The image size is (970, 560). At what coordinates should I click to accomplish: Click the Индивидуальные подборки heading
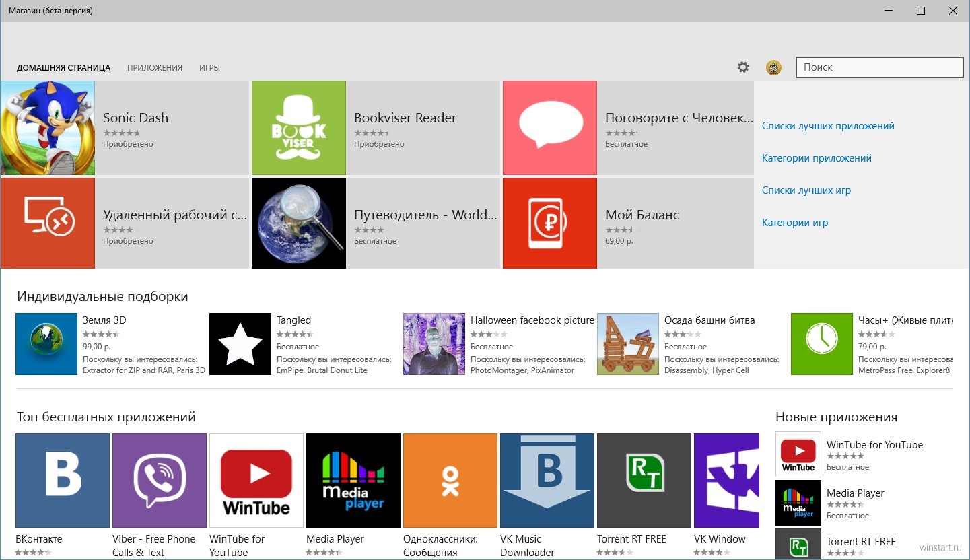102,297
